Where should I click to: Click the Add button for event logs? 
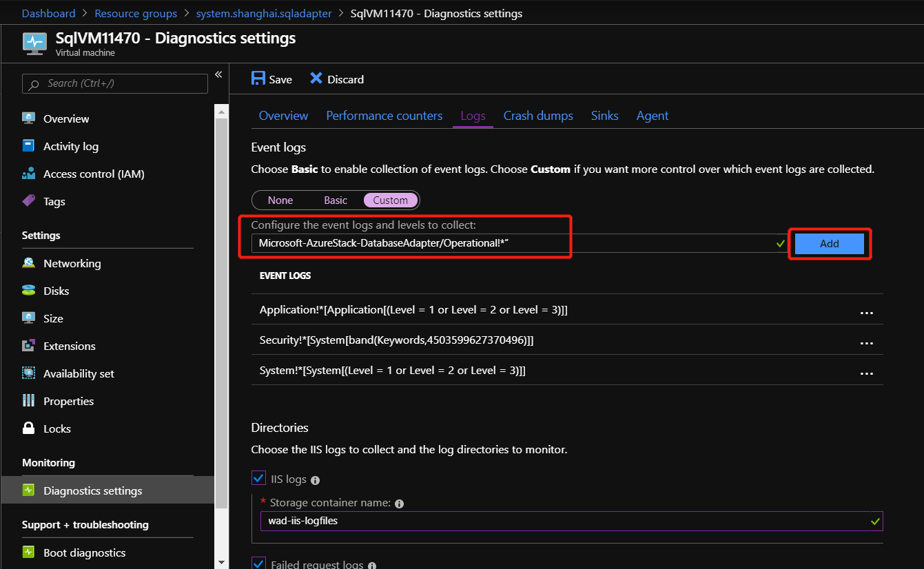(829, 243)
